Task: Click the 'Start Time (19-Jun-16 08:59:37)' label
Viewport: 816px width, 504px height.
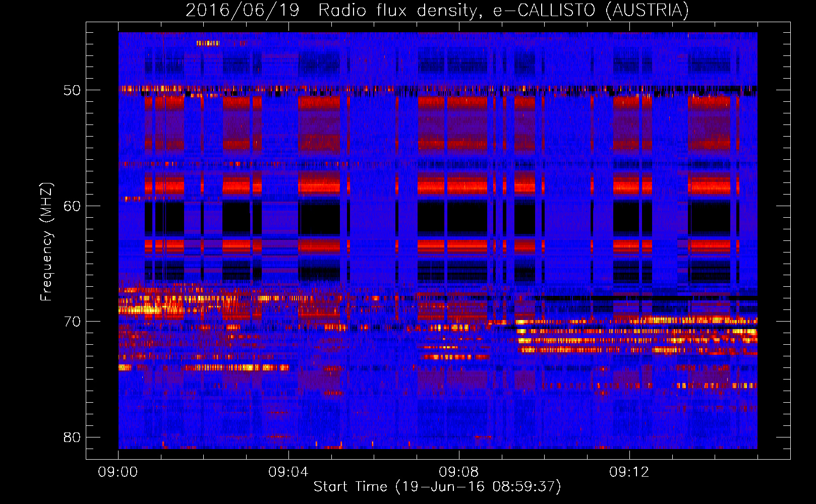Action: 437,486
